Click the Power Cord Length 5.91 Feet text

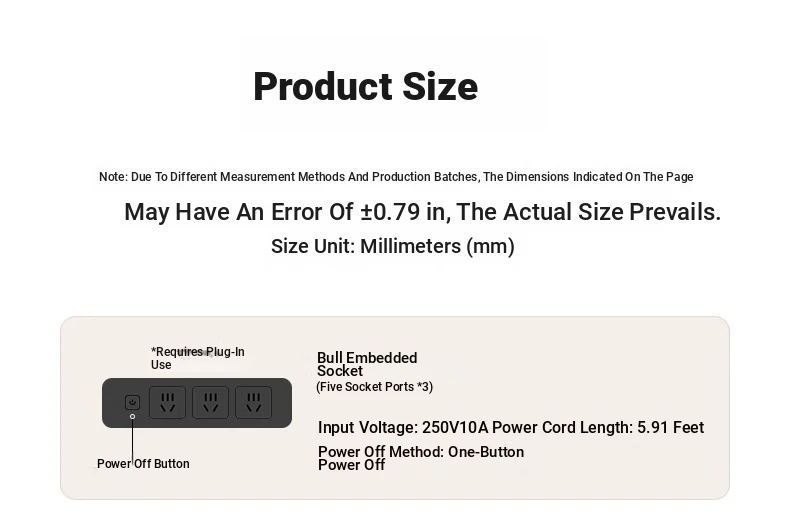point(598,427)
